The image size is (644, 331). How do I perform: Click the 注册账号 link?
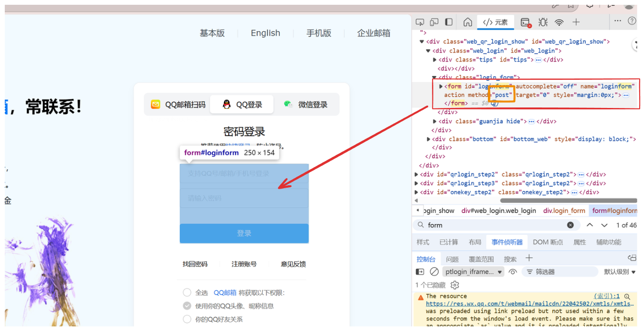click(x=244, y=264)
